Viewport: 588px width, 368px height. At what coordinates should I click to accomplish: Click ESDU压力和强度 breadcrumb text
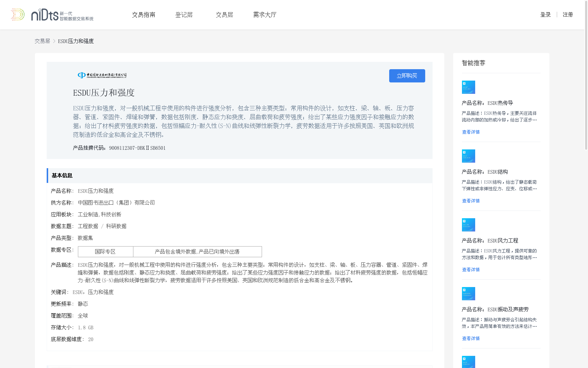pyautogui.click(x=76, y=41)
